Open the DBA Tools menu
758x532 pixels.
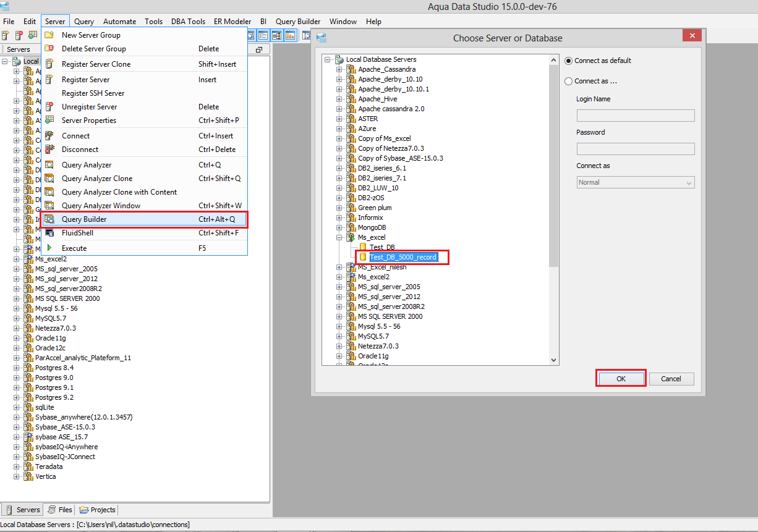click(188, 21)
